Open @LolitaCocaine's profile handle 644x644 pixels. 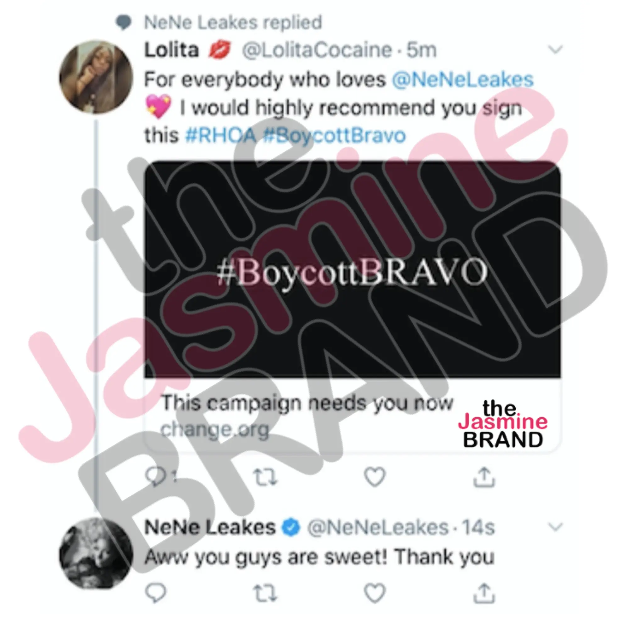[x=317, y=50]
